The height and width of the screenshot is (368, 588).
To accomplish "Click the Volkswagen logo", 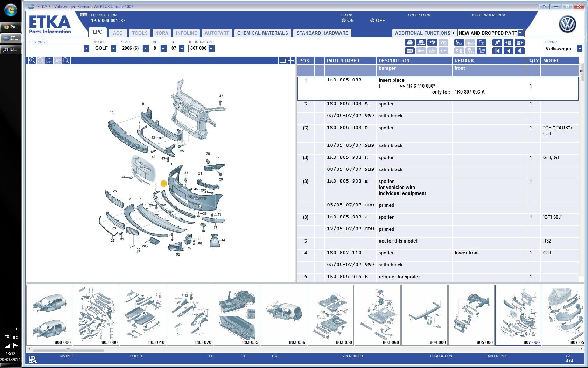I will click(x=567, y=25).
